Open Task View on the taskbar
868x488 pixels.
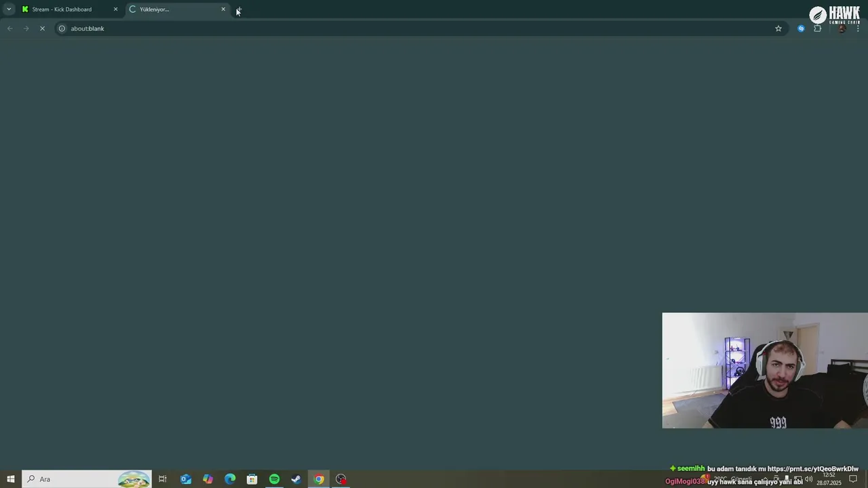[x=163, y=479]
